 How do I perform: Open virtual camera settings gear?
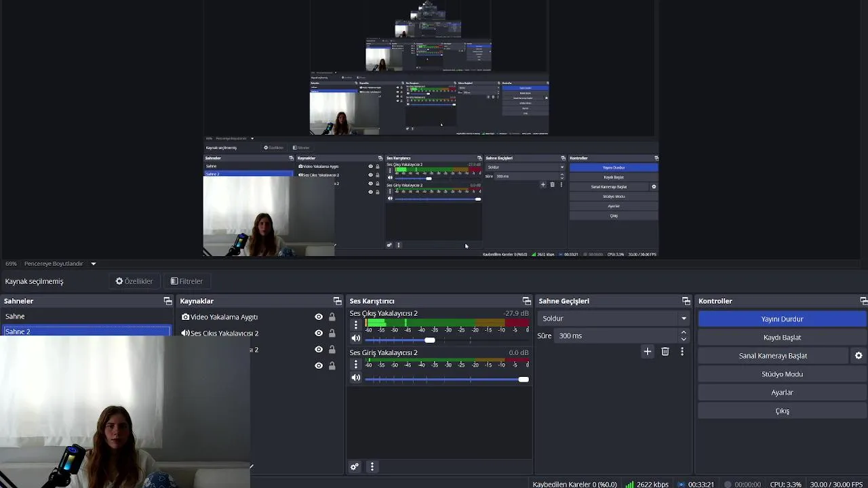(859, 356)
